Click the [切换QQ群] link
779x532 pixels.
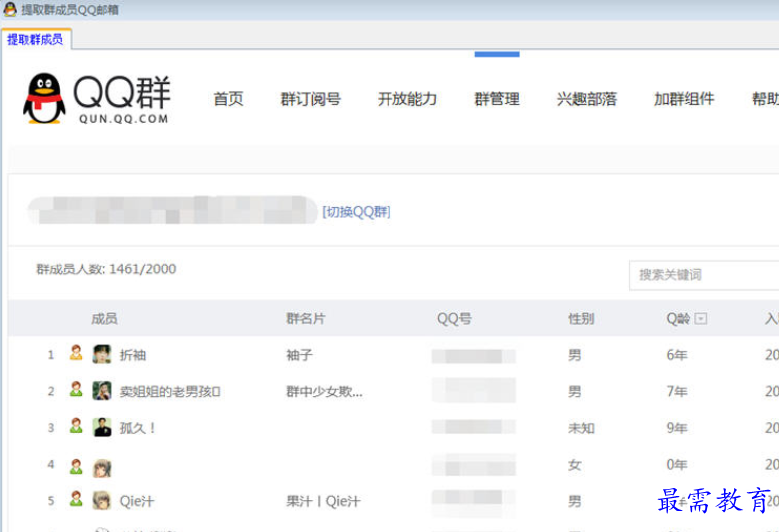[x=357, y=212]
